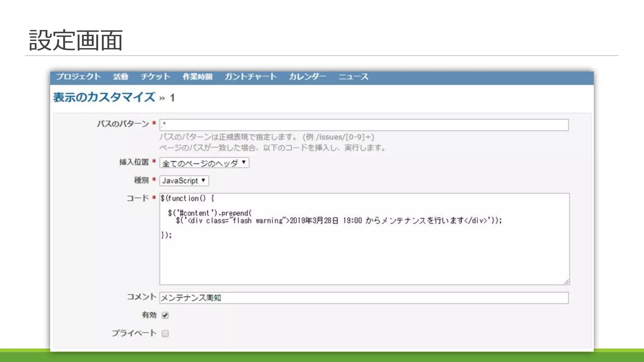Grab the code textarea resize handle
The image size is (644, 362).
pyautogui.click(x=566, y=282)
